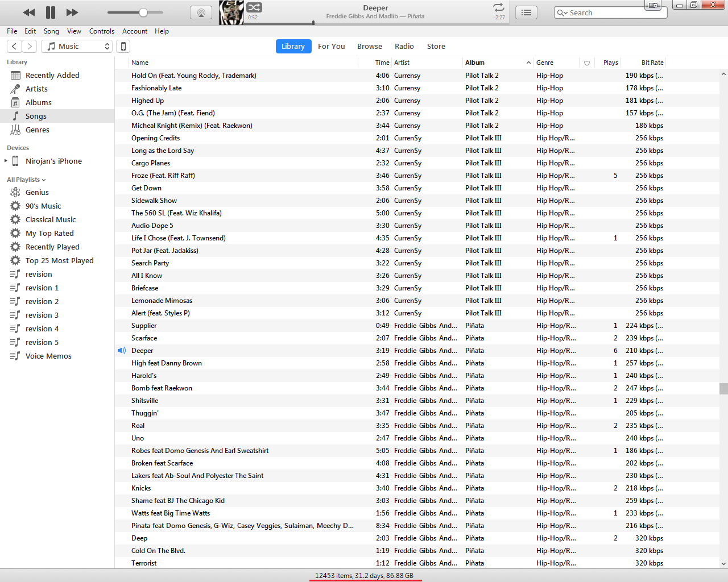The width and height of the screenshot is (728, 582).
Task: Collapse the All Playlists section
Action: click(26, 180)
